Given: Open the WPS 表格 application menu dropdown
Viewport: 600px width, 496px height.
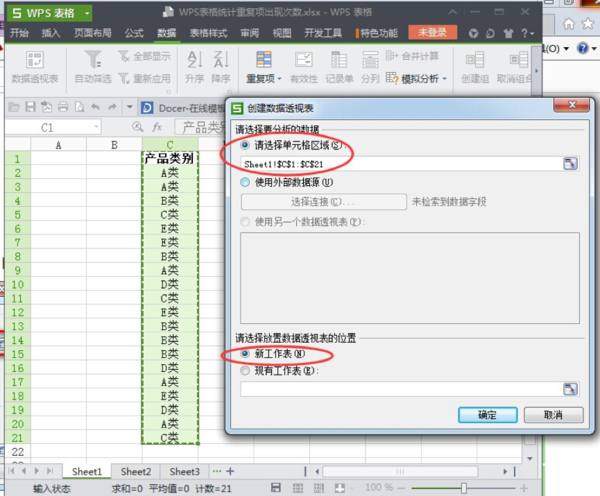Looking at the screenshot, I should (x=87, y=14).
